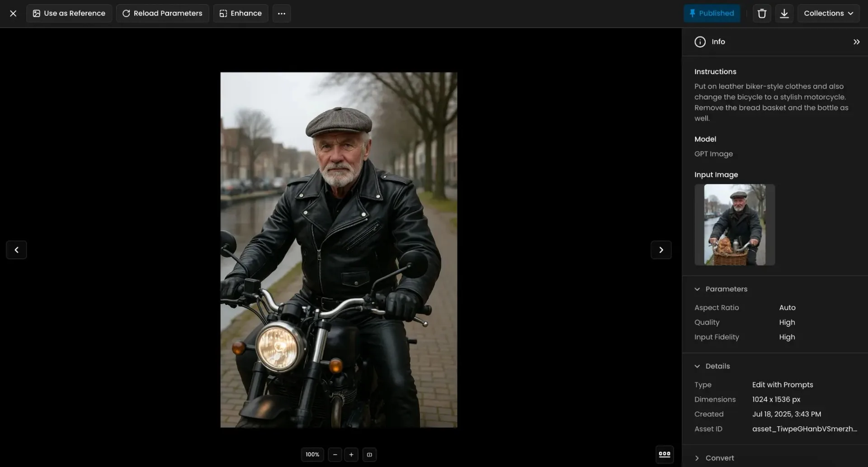Click the download icon in the top bar
This screenshot has height=467, width=868.
coord(784,13)
